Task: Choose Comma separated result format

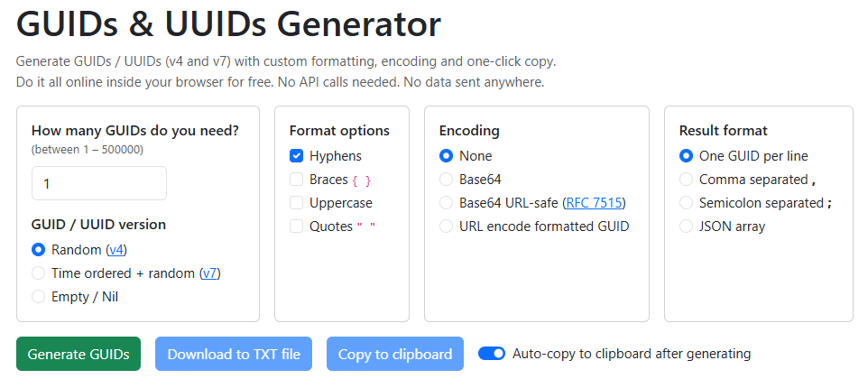Action: (x=686, y=180)
